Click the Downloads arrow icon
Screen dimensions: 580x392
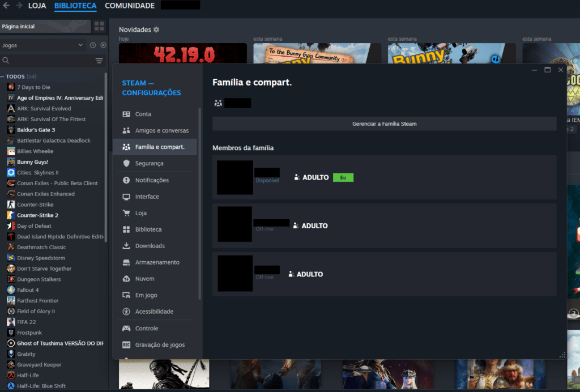(126, 245)
